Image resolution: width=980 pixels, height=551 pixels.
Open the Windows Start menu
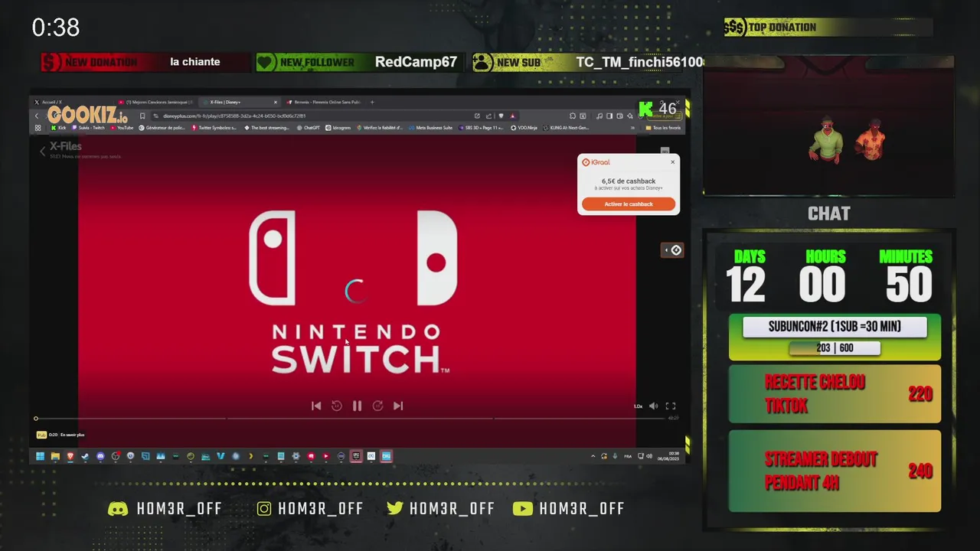tap(40, 456)
